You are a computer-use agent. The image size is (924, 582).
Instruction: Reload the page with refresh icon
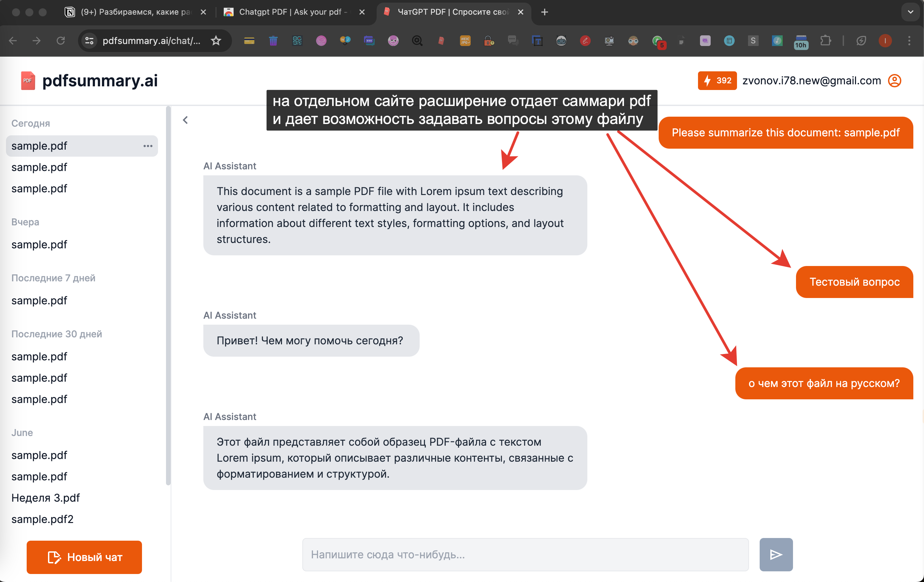[x=61, y=41]
